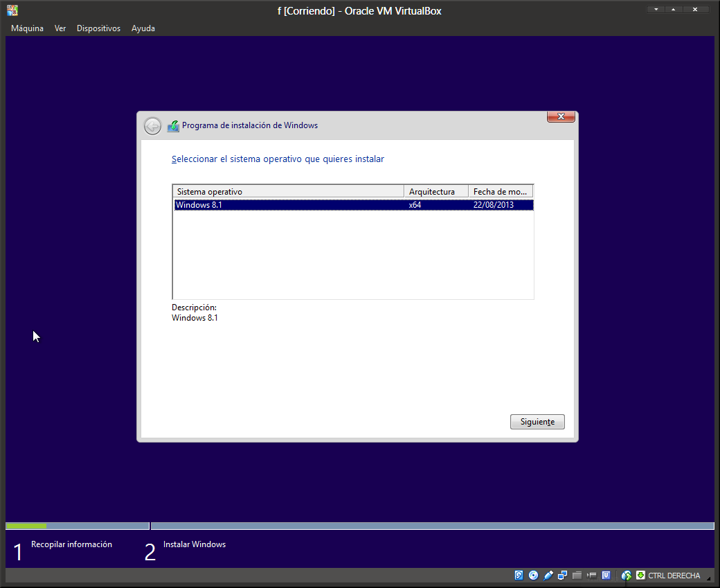Screen dimensions: 720x588
Task: Open the Ver menu
Action: 60,28
